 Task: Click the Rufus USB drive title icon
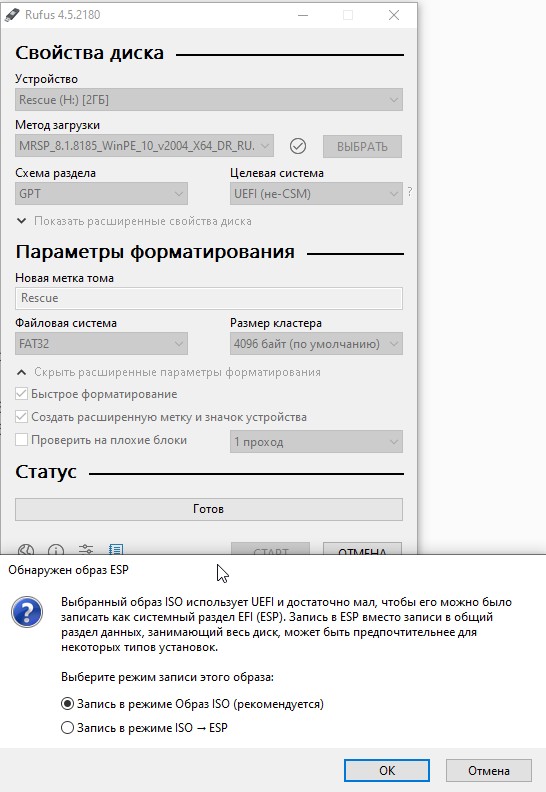[12, 15]
